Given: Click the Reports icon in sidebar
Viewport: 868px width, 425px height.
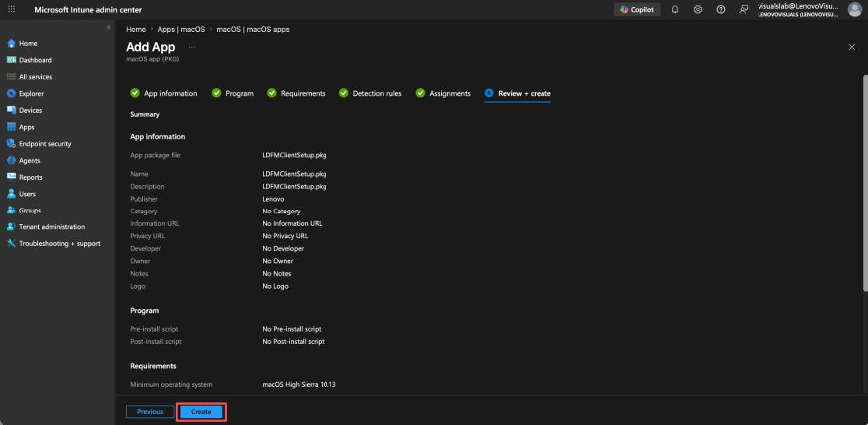Looking at the screenshot, I should click(11, 177).
